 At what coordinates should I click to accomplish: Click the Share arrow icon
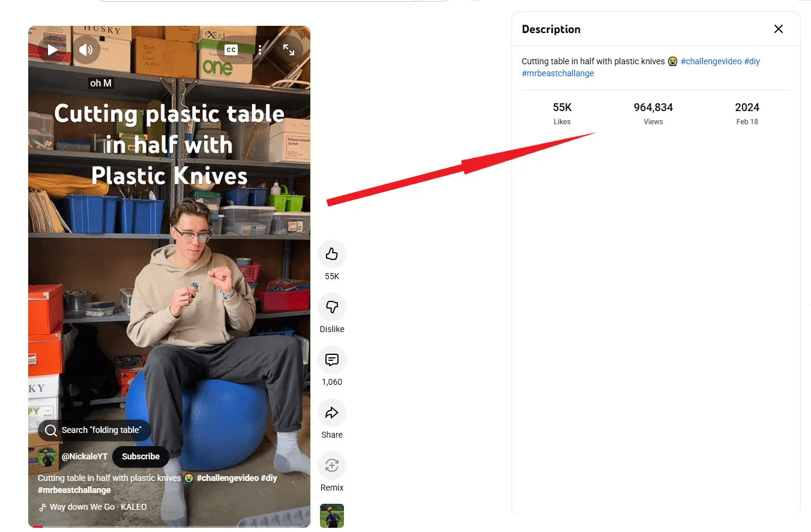click(x=332, y=413)
